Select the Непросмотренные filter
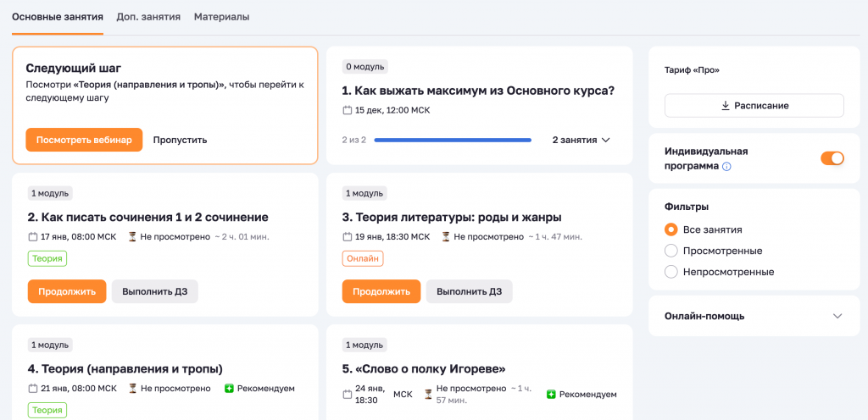This screenshot has width=868, height=420. pos(671,272)
